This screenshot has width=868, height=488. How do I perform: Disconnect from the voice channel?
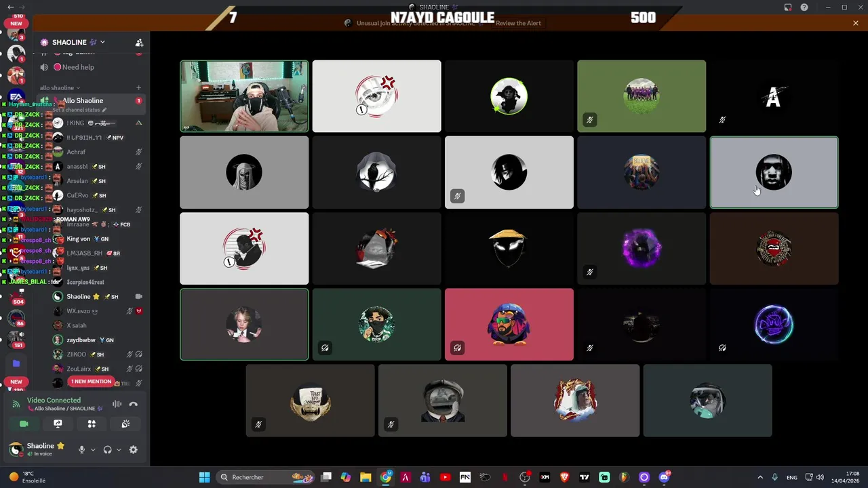[x=134, y=404]
